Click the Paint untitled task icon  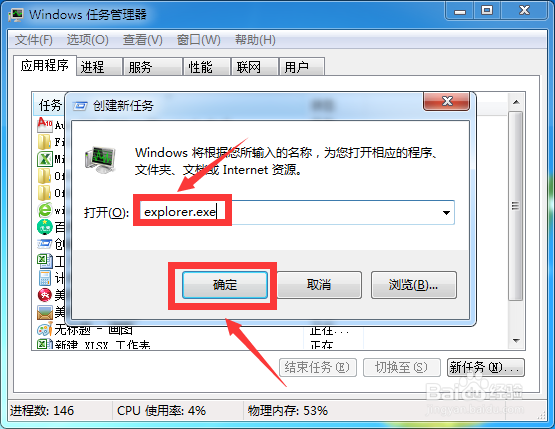45,330
